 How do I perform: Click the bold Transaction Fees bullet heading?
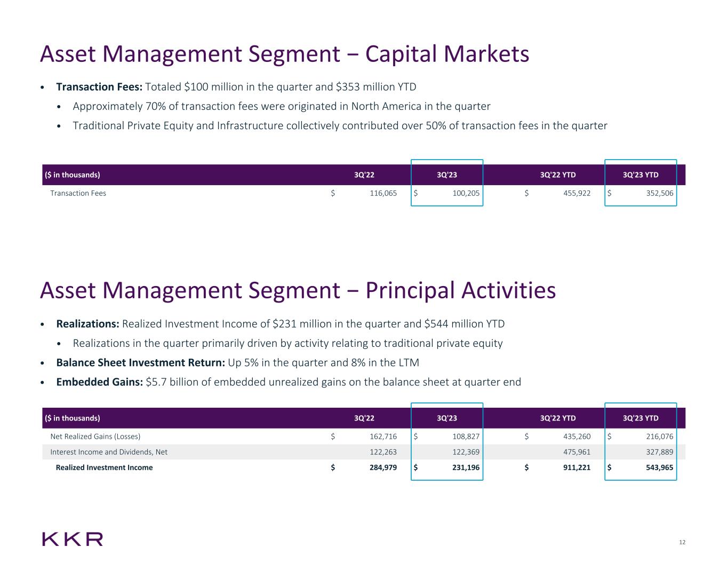pos(99,87)
